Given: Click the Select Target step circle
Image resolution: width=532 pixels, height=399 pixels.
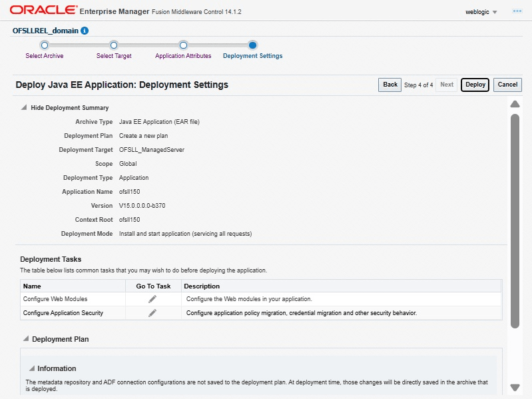Looking at the screenshot, I should click(114, 45).
